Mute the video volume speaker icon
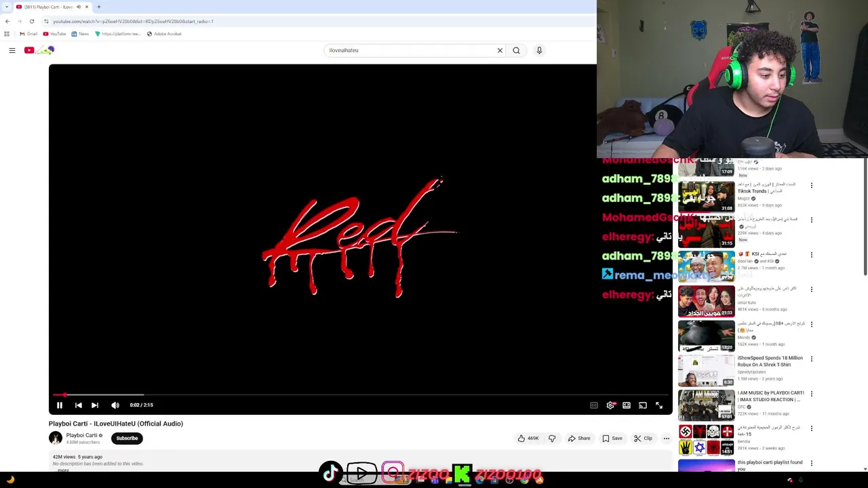The width and height of the screenshot is (868, 488). click(x=115, y=405)
